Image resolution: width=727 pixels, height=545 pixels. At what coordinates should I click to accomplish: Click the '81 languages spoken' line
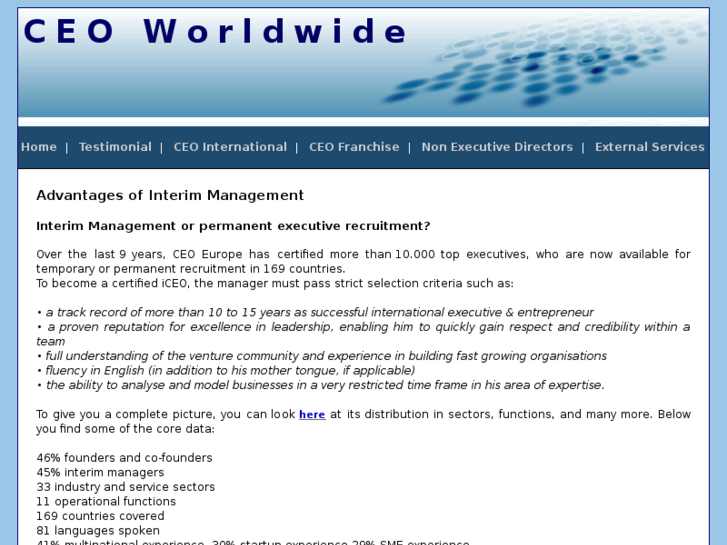(x=98, y=531)
